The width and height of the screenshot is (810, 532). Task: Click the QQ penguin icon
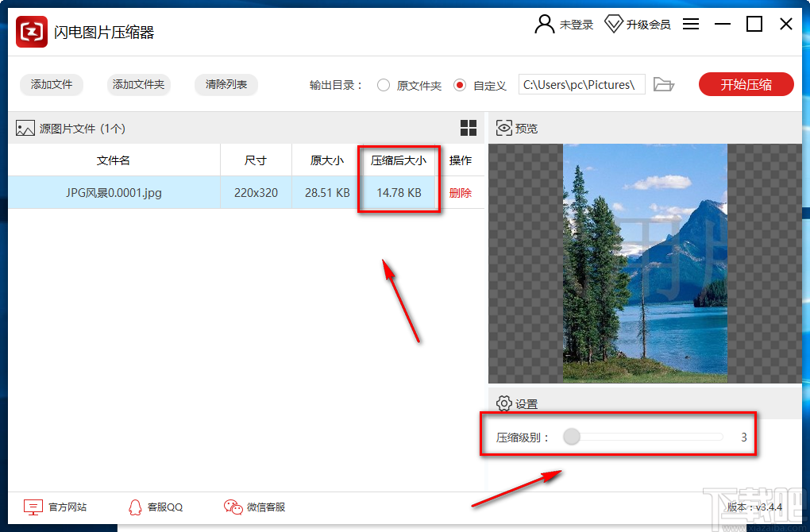tap(135, 507)
